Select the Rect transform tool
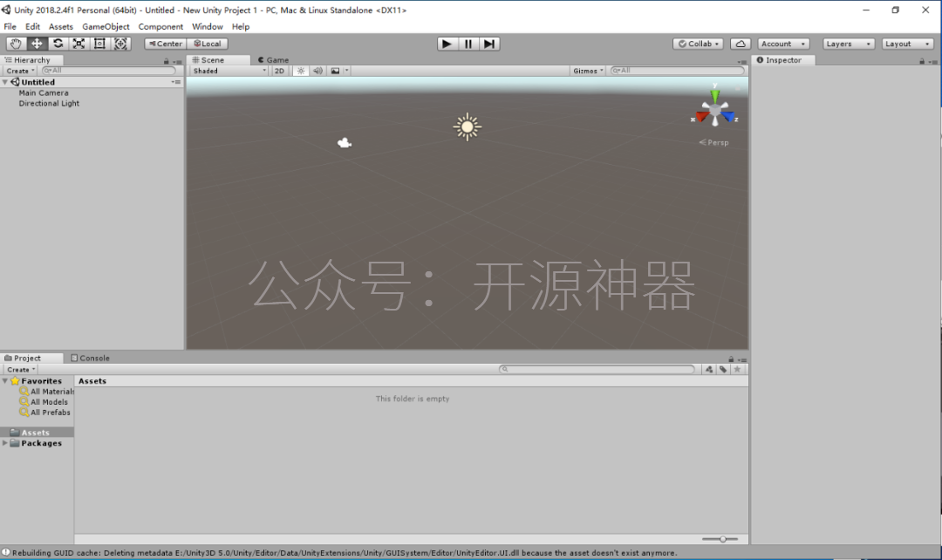 pyautogui.click(x=99, y=44)
